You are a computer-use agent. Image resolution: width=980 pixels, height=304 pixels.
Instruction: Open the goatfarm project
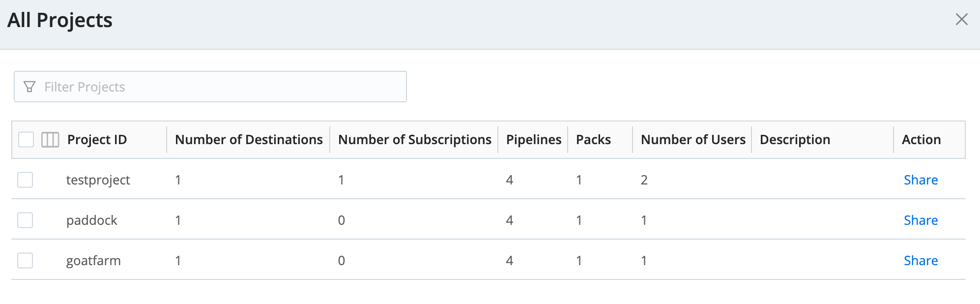pos(93,260)
